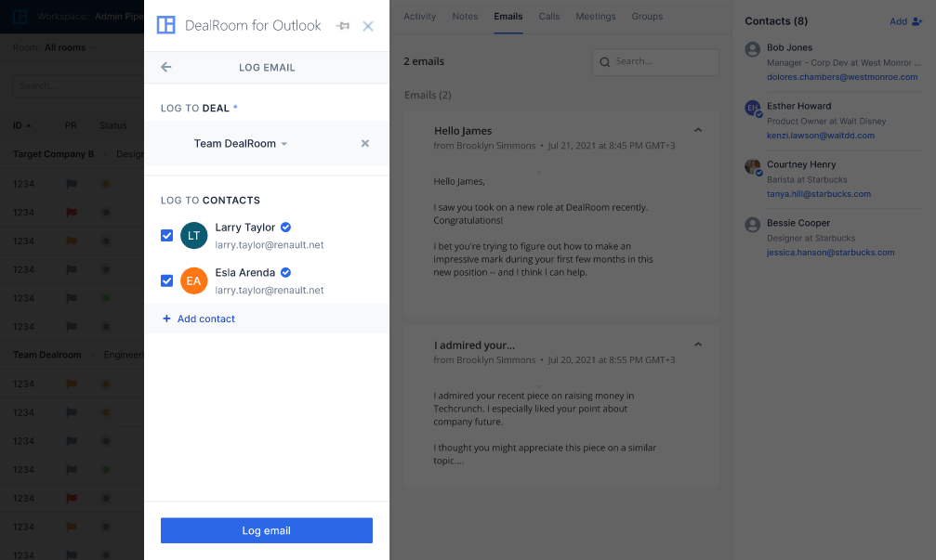Toggle the ID column sort order
936x560 pixels.
tap(21, 124)
